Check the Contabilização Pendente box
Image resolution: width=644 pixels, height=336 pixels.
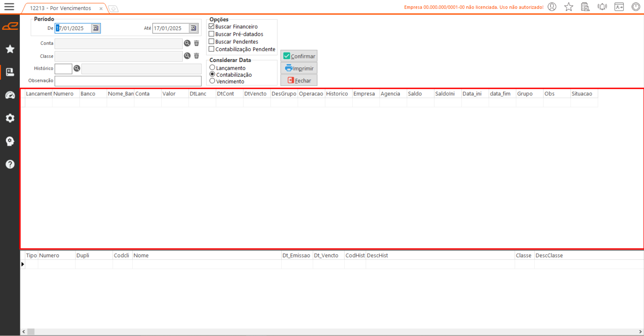click(212, 49)
